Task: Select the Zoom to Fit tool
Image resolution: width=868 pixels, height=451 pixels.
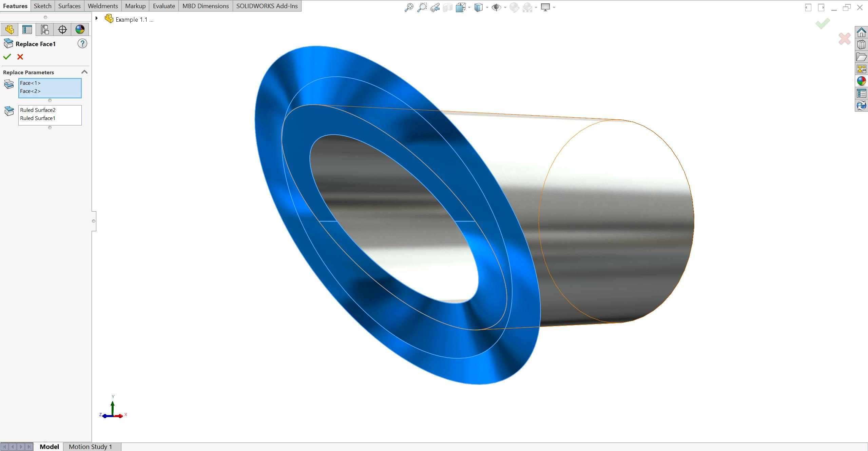Action: click(409, 7)
